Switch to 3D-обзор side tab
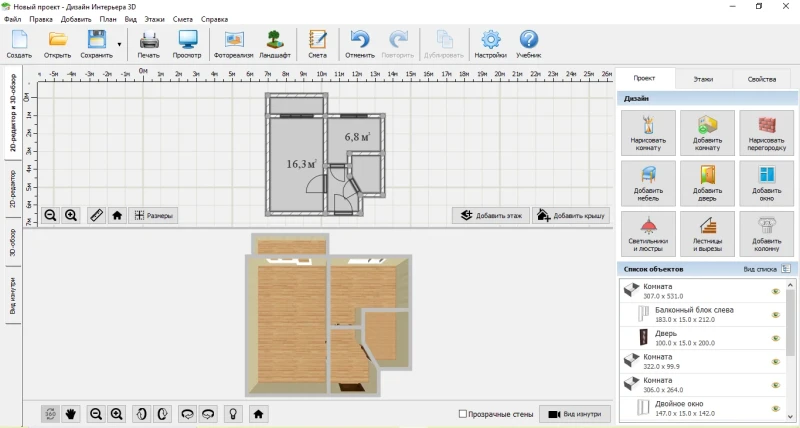This screenshot has width=800, height=428. tap(13, 242)
